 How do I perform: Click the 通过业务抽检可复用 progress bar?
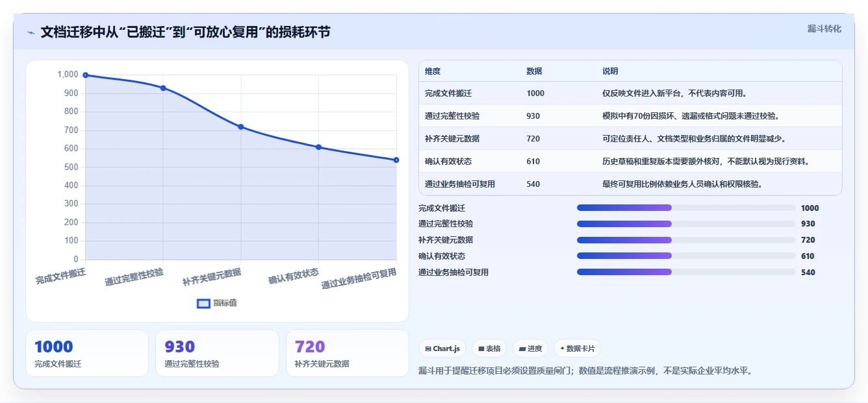coord(686,272)
